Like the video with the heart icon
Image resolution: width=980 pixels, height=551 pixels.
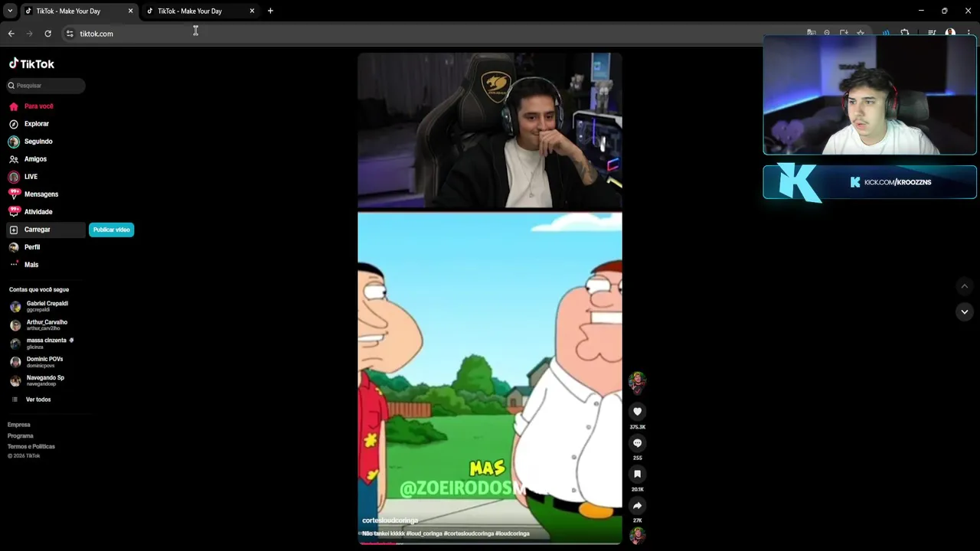tap(637, 412)
